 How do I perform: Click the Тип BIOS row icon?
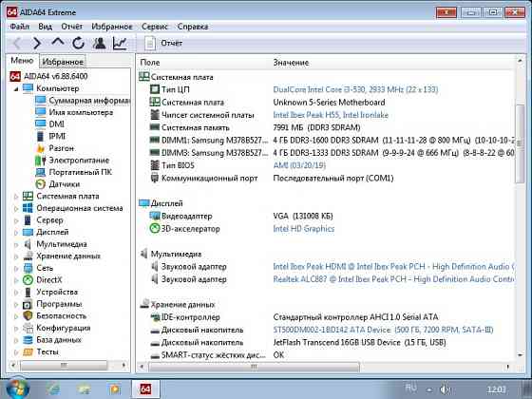(x=155, y=165)
